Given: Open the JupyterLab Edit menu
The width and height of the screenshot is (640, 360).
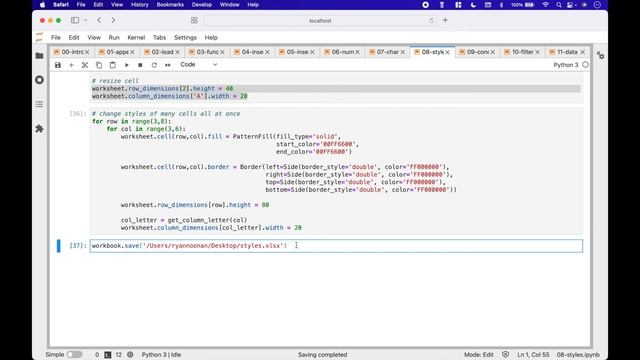Looking at the screenshot, I should [74, 38].
